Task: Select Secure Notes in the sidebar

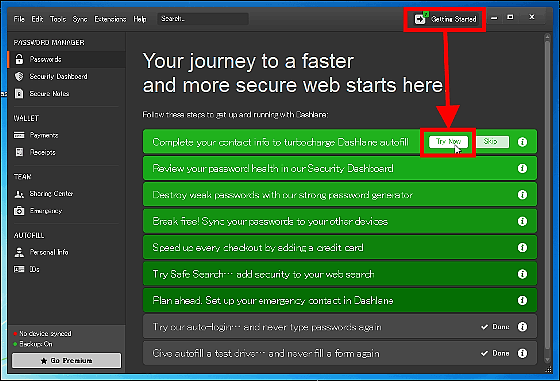Action: click(x=66, y=94)
